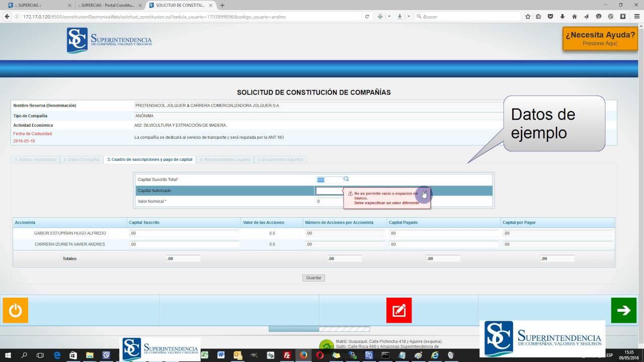
Task: Click Número de Acciones por Accionista header
Action: tap(345, 222)
